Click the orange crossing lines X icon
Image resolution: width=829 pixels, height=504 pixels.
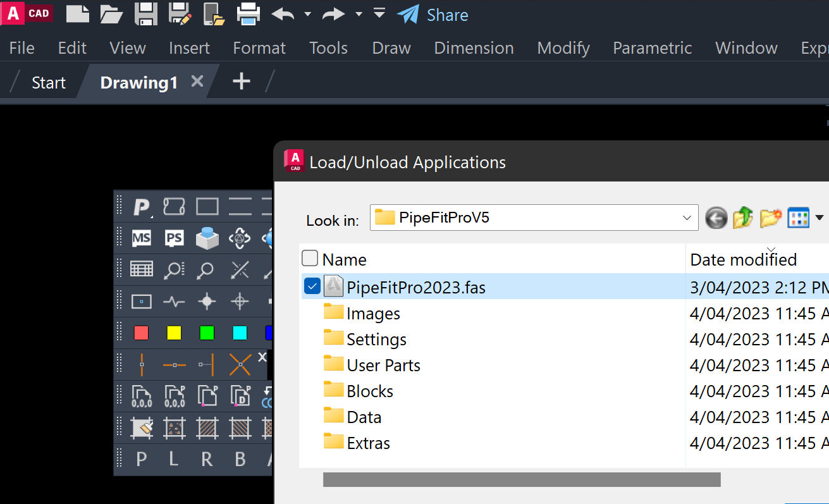pos(240,365)
